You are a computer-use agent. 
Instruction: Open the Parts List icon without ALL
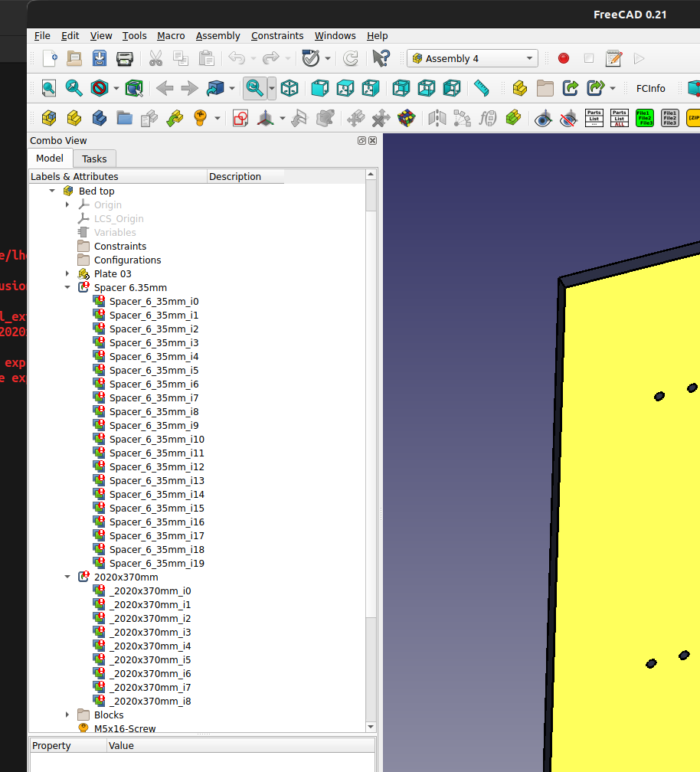point(594,118)
